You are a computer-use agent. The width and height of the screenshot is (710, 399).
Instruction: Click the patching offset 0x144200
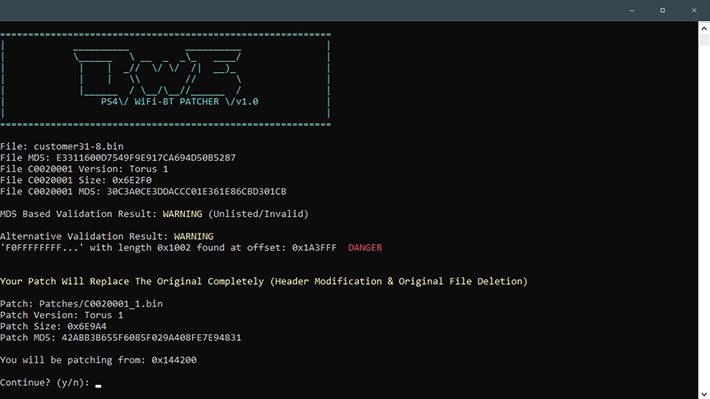pyautogui.click(x=174, y=360)
